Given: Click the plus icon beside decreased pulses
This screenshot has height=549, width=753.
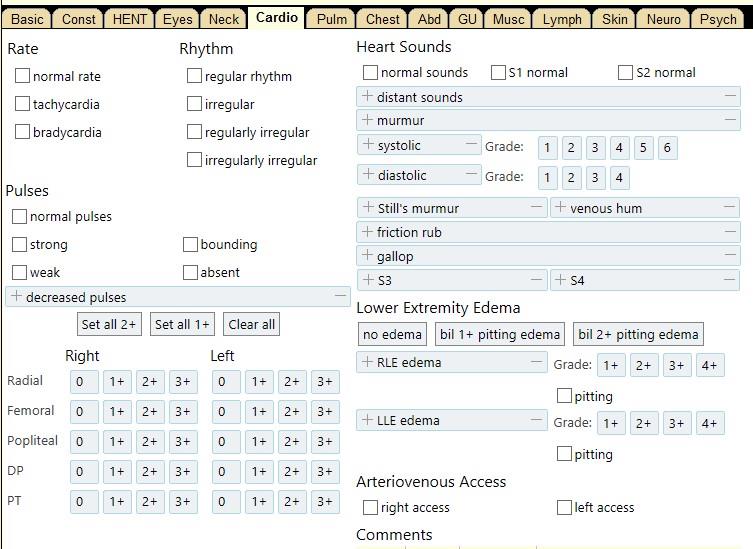Looking at the screenshot, I should click(16, 297).
